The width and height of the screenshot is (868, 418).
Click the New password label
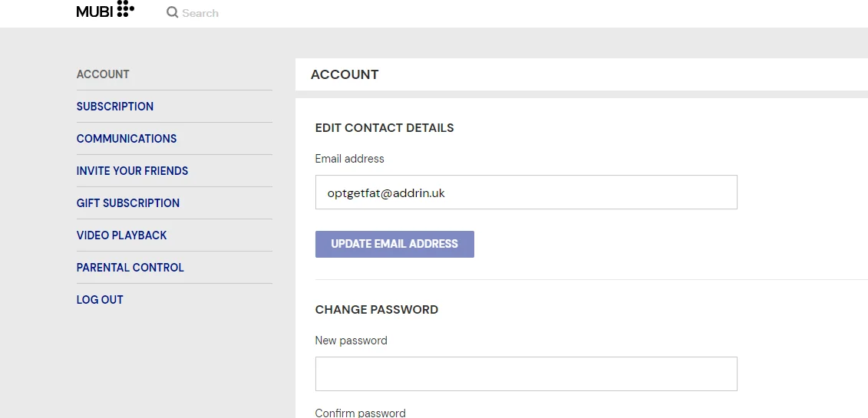coord(351,341)
